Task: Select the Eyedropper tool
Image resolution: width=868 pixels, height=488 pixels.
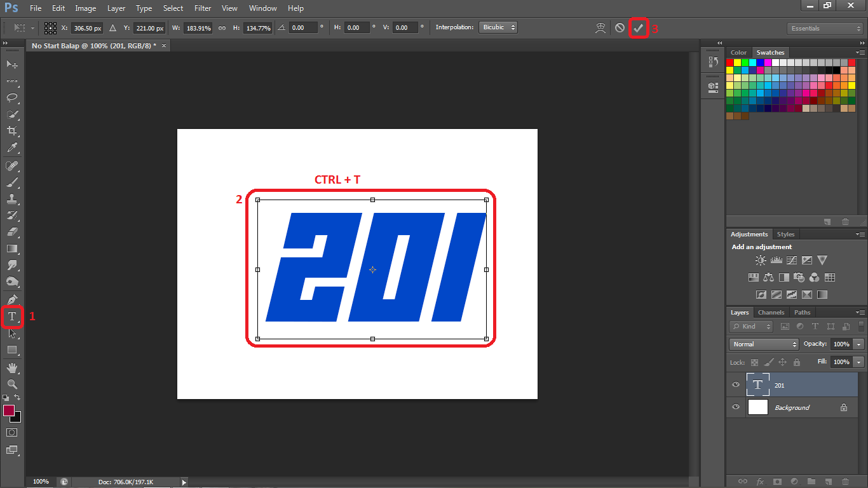Action: [x=12, y=147]
